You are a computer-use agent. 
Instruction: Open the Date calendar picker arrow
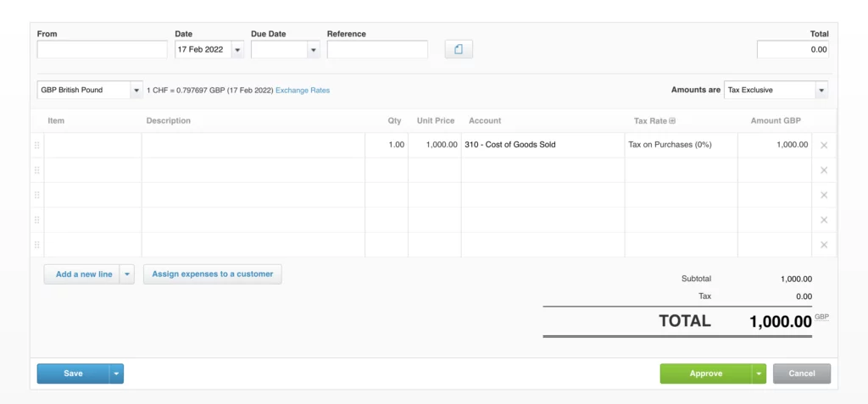pos(237,50)
